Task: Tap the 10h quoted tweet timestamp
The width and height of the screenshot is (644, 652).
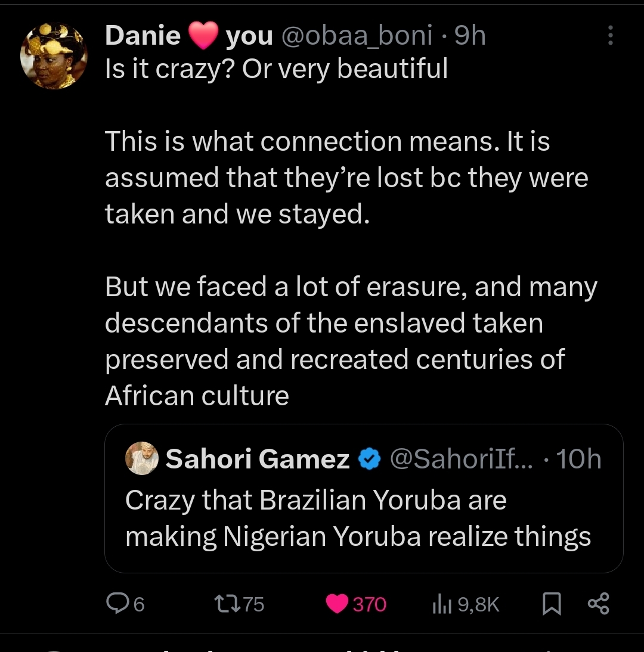Action: [x=578, y=459]
